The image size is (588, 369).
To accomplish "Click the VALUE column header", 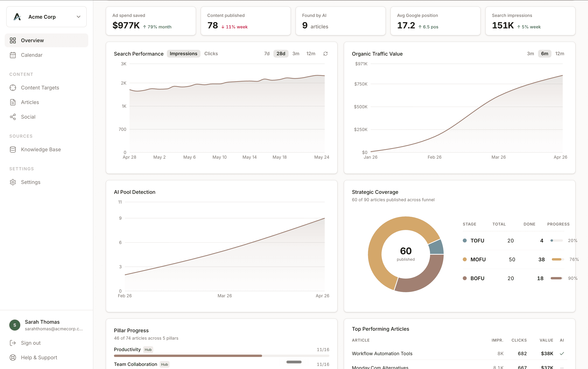I will [x=546, y=340].
